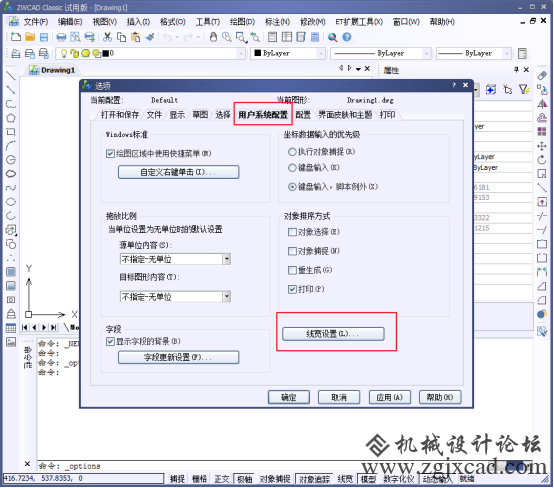
Task: Click the Print toolbar icon
Action: click(x=61, y=37)
